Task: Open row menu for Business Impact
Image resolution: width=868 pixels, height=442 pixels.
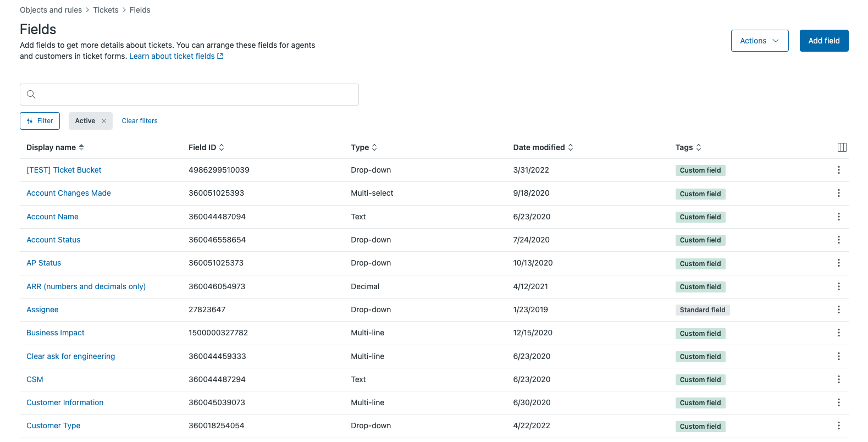Action: click(838, 333)
